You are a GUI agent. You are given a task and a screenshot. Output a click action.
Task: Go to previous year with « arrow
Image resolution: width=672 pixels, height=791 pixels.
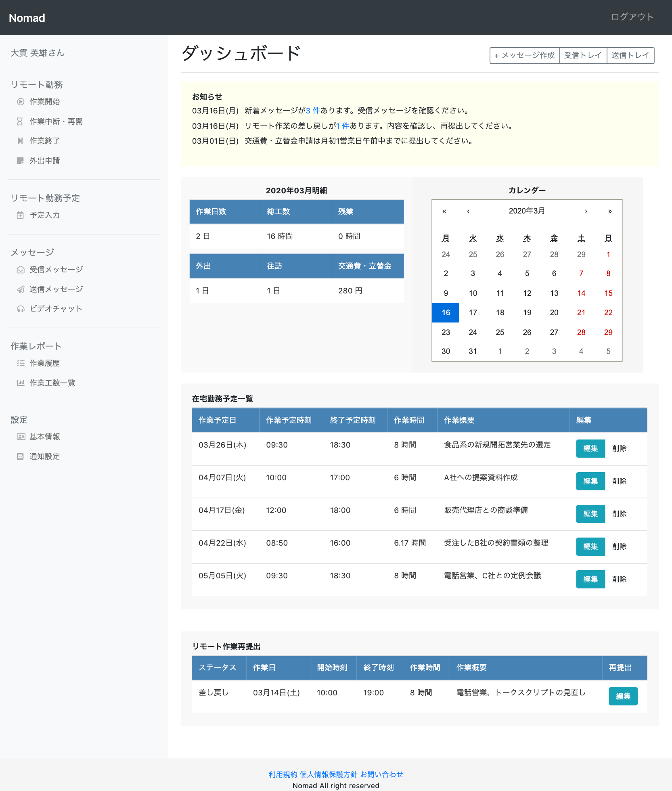tap(444, 211)
